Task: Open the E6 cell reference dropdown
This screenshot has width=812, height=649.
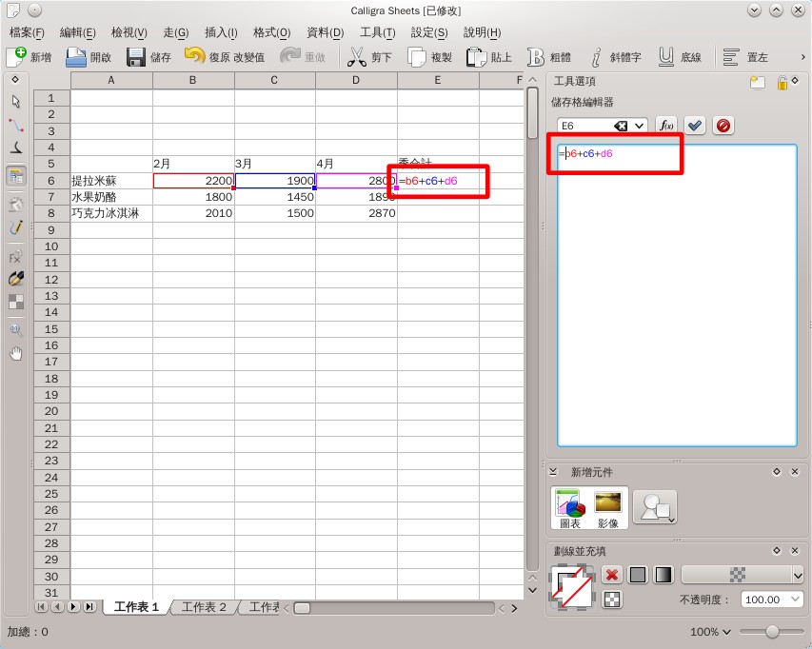Action: [641, 125]
